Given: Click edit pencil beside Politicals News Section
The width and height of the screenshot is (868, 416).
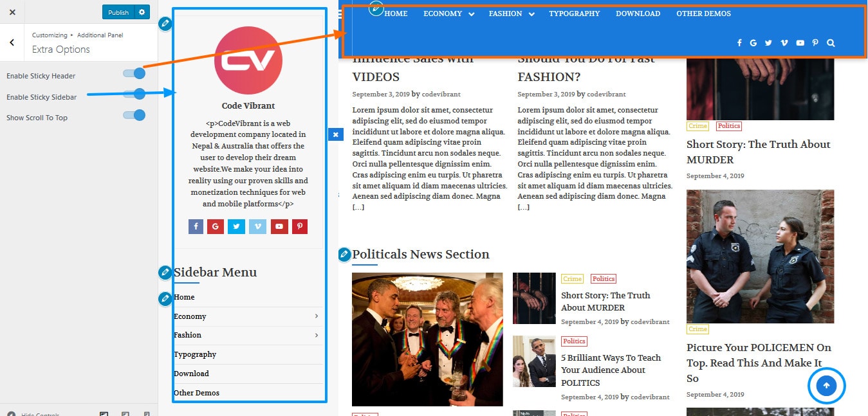Looking at the screenshot, I should pos(344,255).
